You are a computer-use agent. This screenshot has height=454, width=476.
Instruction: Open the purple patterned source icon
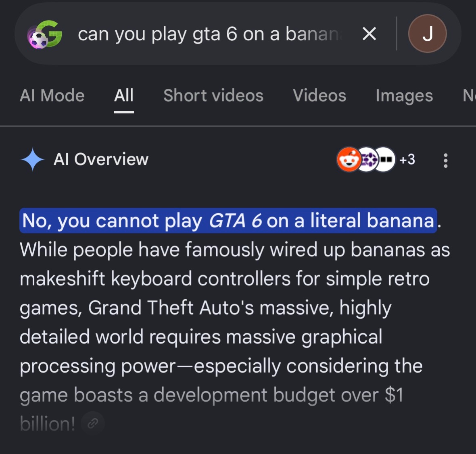pos(367,159)
